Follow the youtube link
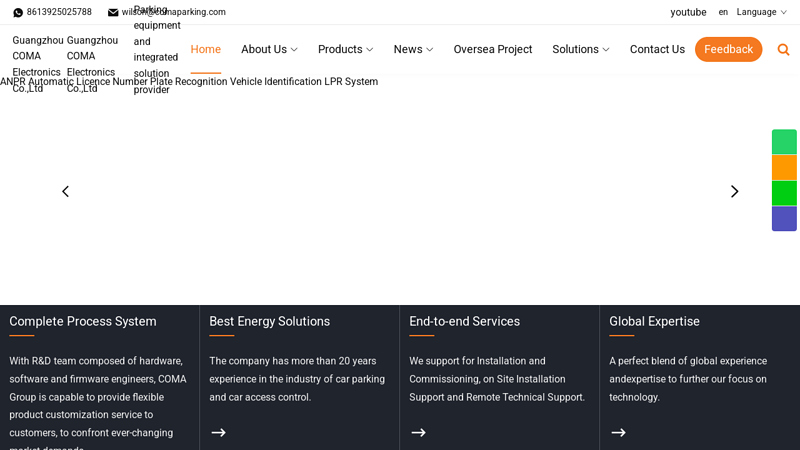 click(x=688, y=12)
